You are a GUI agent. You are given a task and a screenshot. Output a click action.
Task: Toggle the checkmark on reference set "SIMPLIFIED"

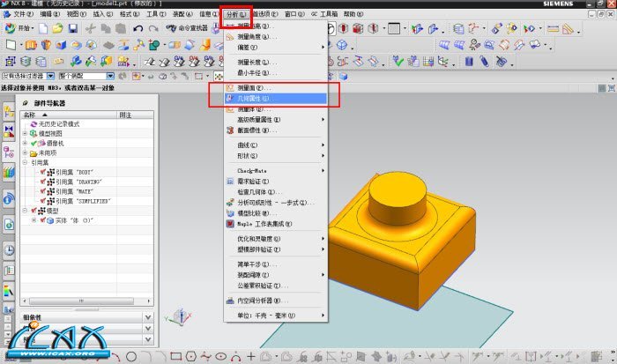tap(41, 202)
